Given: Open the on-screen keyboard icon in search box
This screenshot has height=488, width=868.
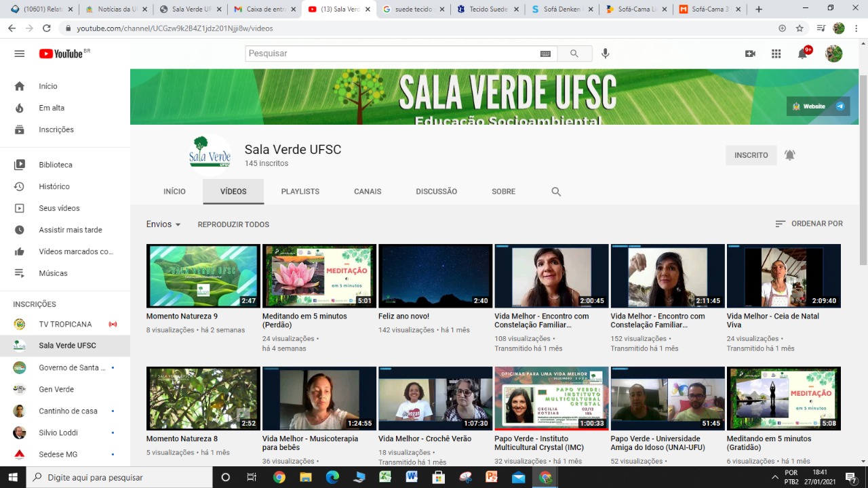Looking at the screenshot, I should click(545, 54).
